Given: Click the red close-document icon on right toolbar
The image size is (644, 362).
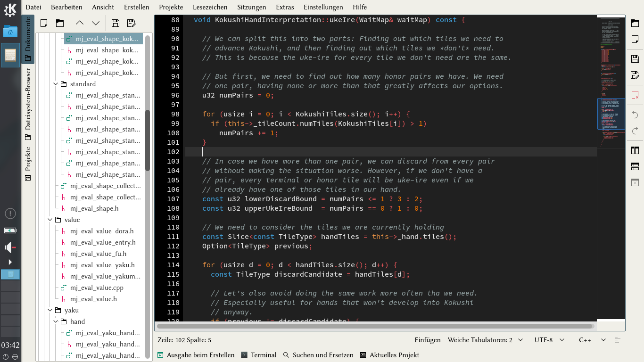Looking at the screenshot, I should click(635, 95).
